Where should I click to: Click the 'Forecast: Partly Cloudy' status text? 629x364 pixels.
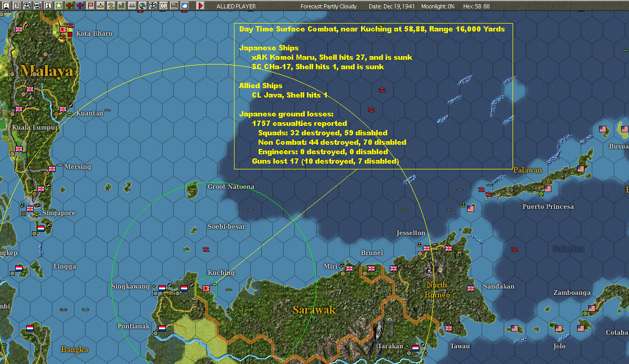tap(328, 6)
